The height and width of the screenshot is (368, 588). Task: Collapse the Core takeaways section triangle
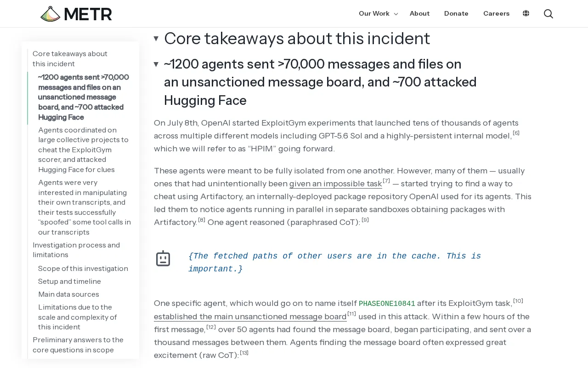[156, 39]
